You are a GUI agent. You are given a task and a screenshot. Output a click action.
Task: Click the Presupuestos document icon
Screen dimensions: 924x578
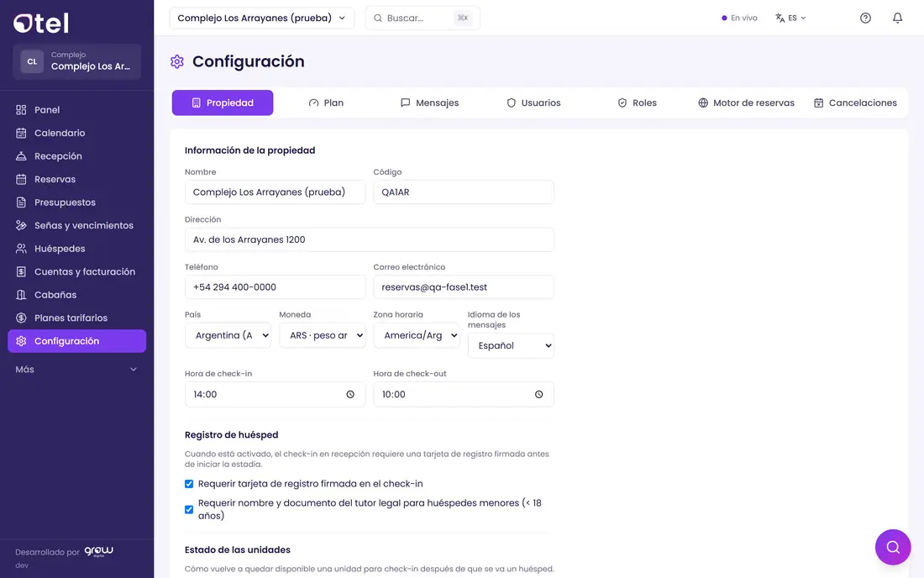click(21, 202)
